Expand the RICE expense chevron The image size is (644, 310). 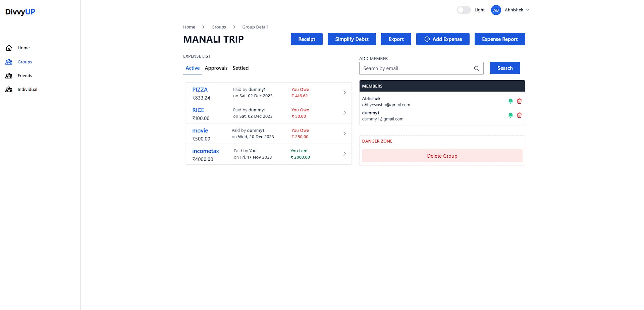pyautogui.click(x=344, y=113)
